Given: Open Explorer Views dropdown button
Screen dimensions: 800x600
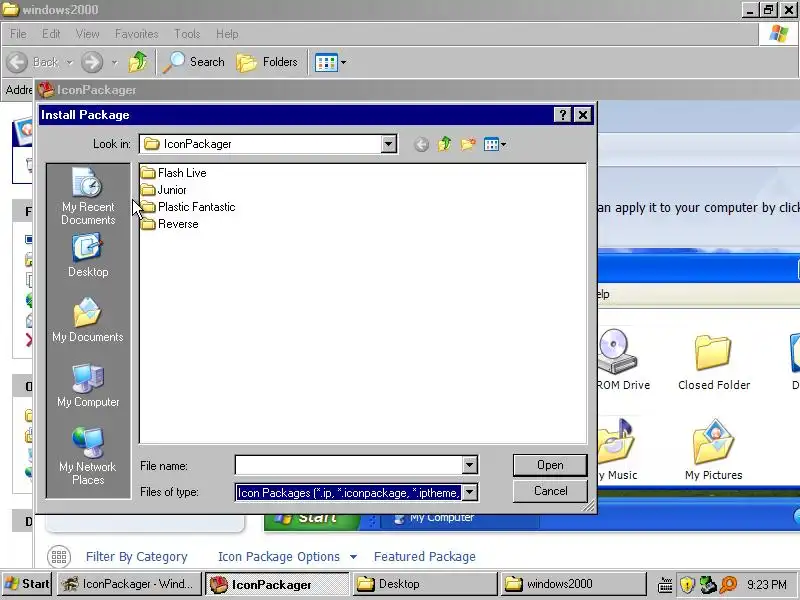Looking at the screenshot, I should coord(331,63).
